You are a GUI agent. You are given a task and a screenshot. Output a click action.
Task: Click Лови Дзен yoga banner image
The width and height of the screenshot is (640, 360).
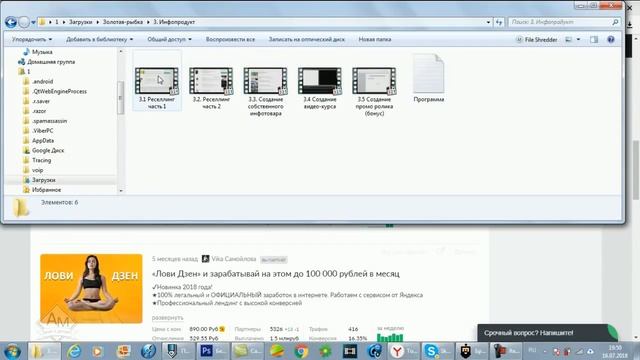coord(91,288)
